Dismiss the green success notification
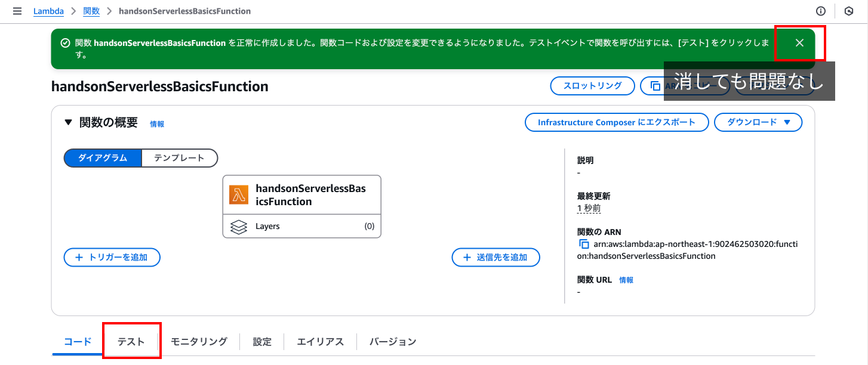Viewport: 868px width, 365px height. [800, 43]
